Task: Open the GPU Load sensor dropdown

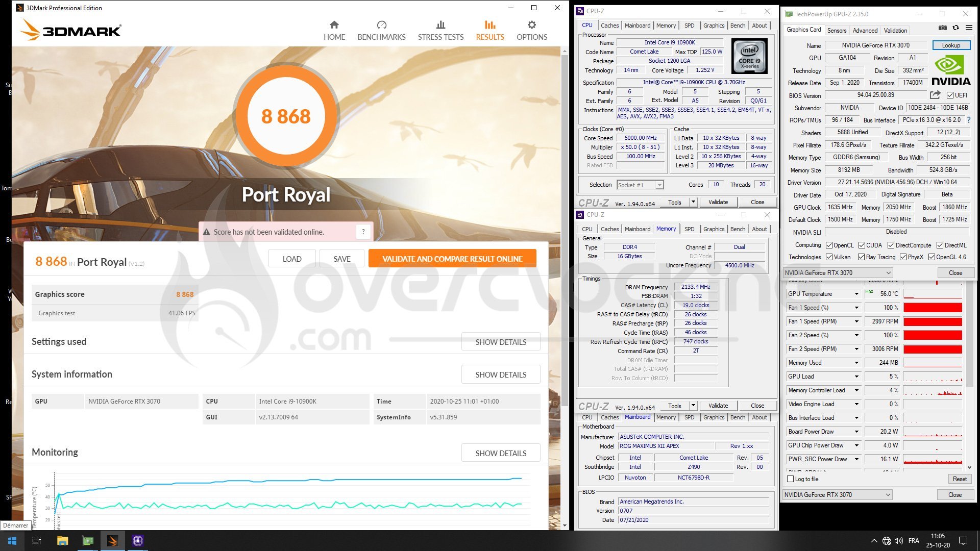Action: 856,377
